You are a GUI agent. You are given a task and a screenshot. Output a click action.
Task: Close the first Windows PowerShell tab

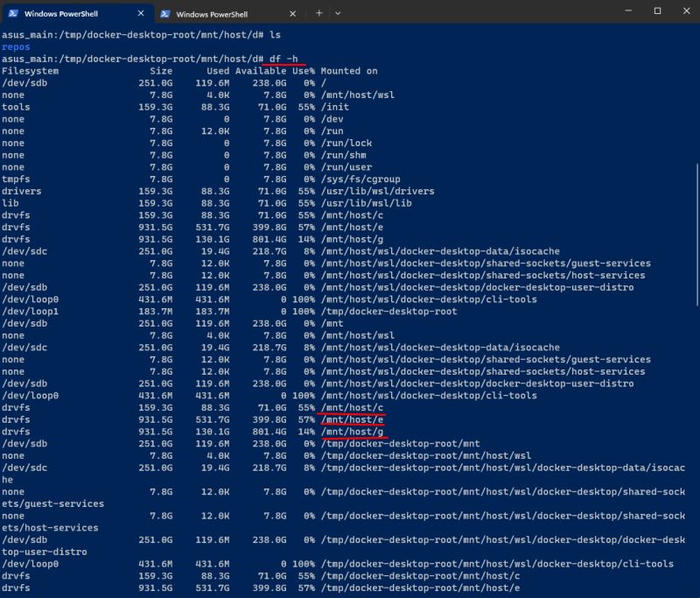(x=142, y=13)
